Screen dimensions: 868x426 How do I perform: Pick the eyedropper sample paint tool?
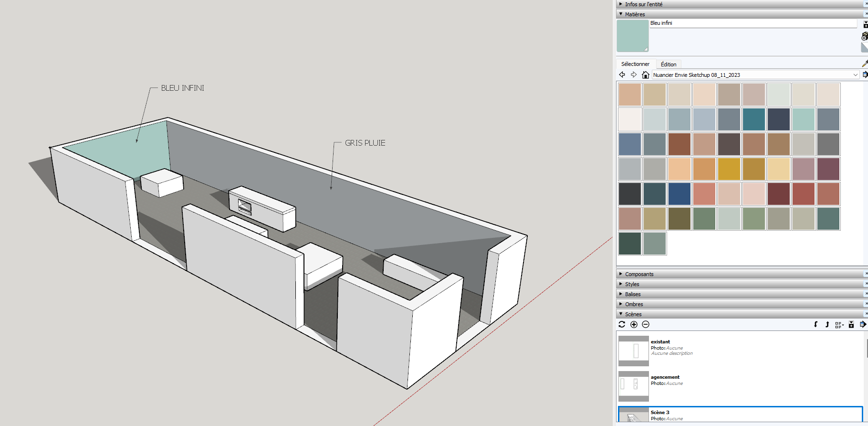coord(865,64)
